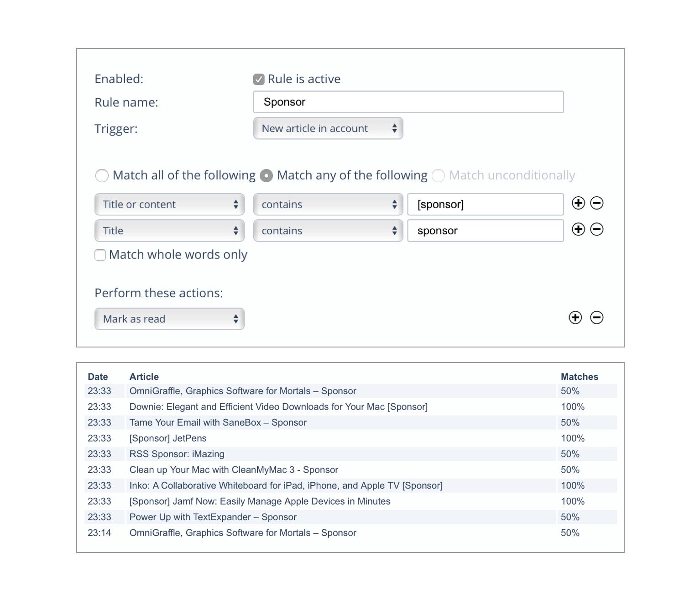Screen dimensions: 700x600
Task: Open the Trigger dropdown
Action: [328, 128]
